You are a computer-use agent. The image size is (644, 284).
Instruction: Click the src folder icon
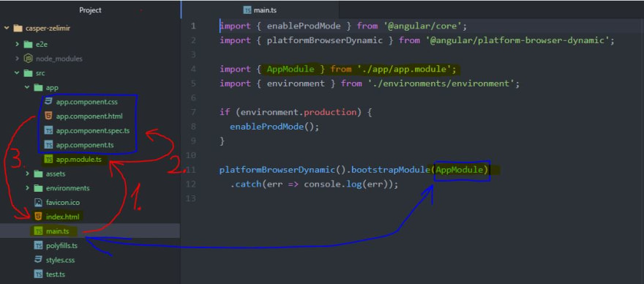click(x=29, y=73)
